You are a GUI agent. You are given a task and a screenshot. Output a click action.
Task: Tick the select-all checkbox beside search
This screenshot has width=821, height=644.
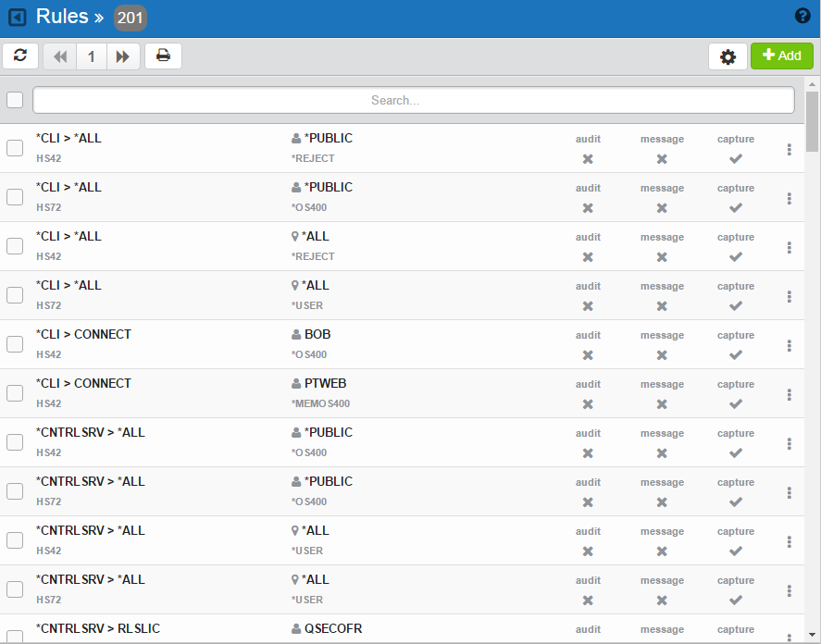click(15, 100)
